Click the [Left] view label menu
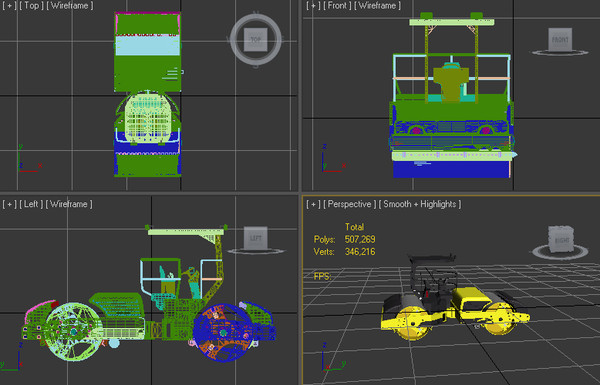This screenshot has height=385, width=600. click(x=31, y=204)
